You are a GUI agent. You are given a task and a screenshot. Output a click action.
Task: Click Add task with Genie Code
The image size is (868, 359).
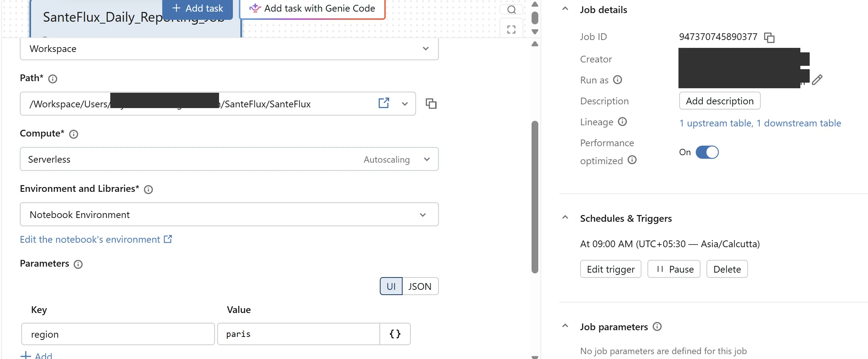[x=312, y=9]
